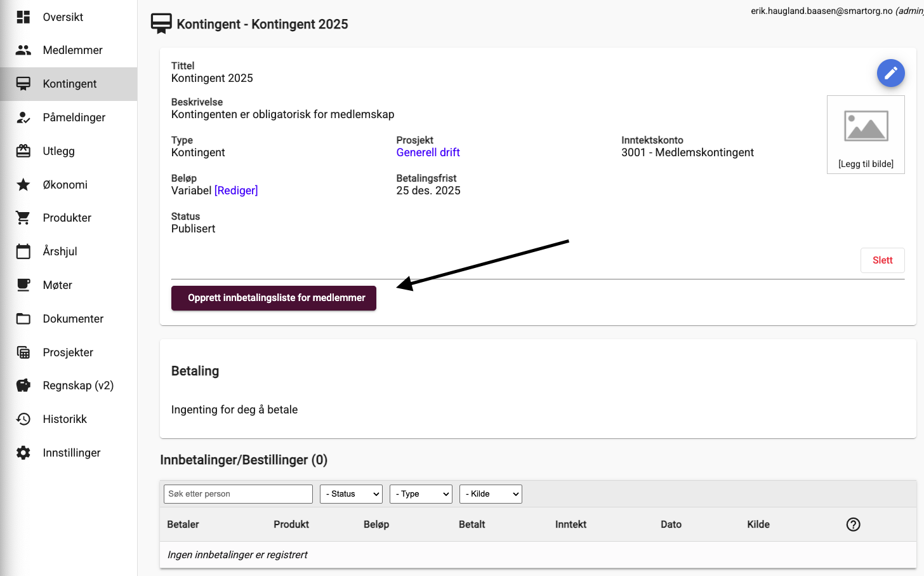This screenshot has width=924, height=576.
Task: Open Historikk from the sidebar menu
Action: [x=65, y=419]
